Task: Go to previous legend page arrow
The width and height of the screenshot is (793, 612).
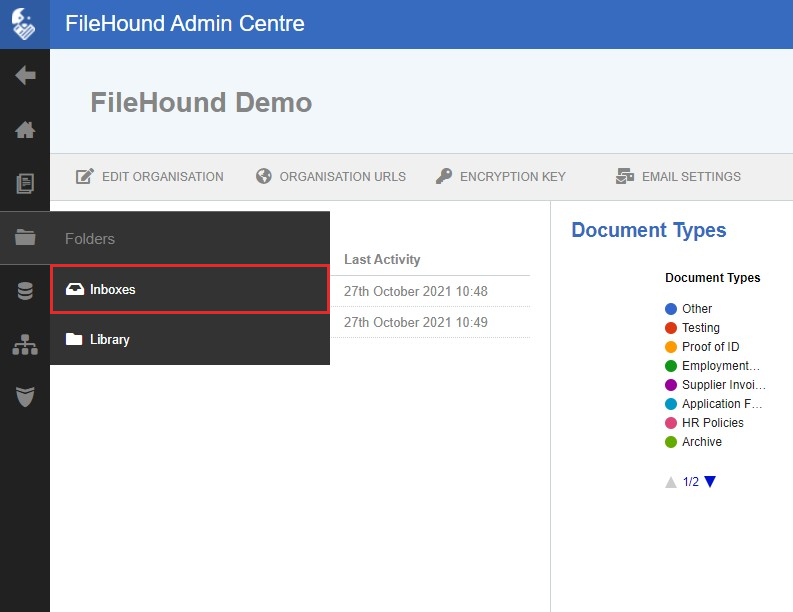Action: [671, 482]
